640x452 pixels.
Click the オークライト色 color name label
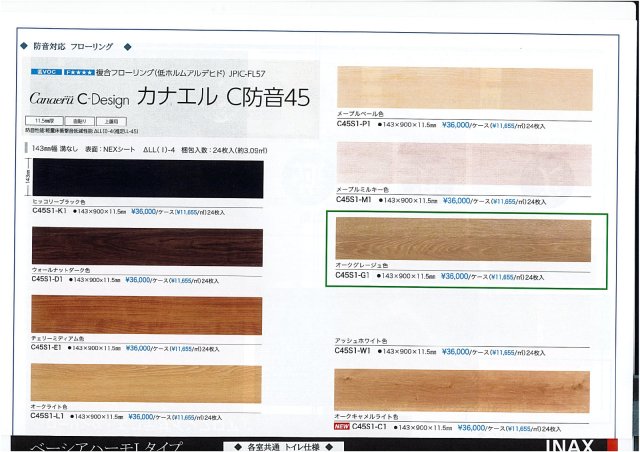coord(49,407)
